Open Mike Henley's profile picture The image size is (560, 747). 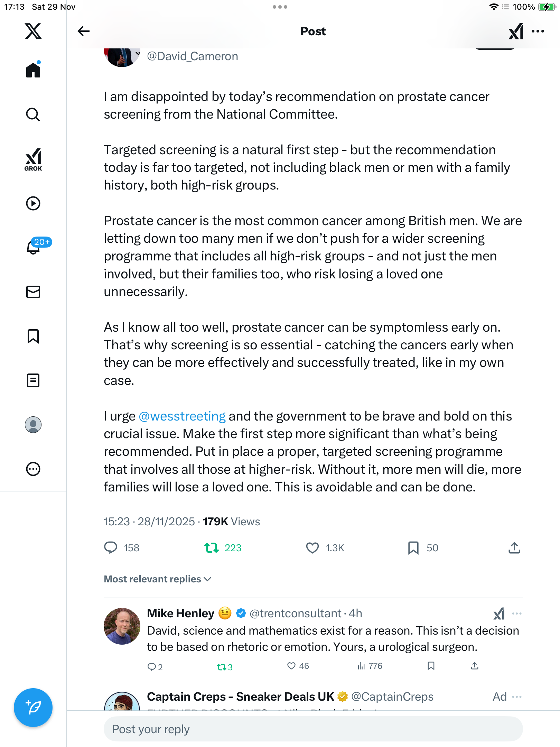tap(122, 626)
